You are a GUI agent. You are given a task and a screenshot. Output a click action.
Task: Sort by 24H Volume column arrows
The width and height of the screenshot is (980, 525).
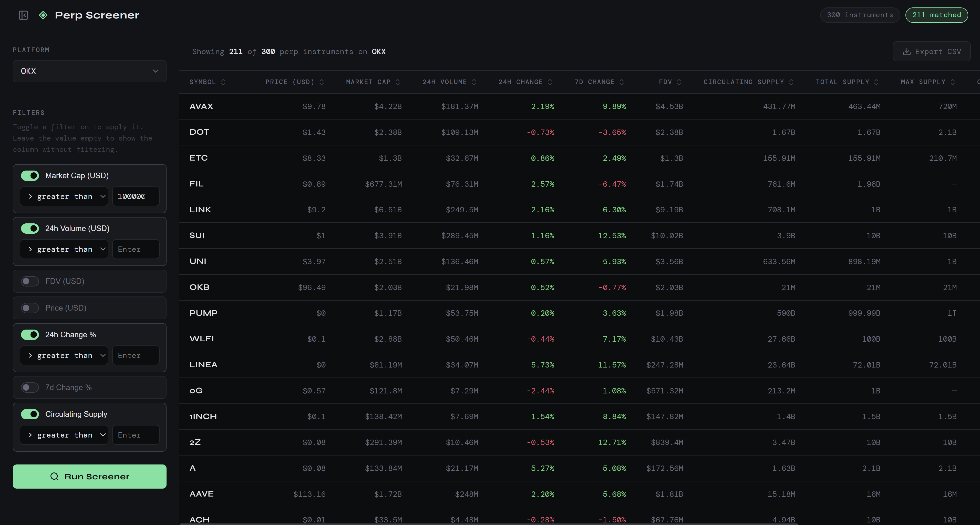[474, 82]
